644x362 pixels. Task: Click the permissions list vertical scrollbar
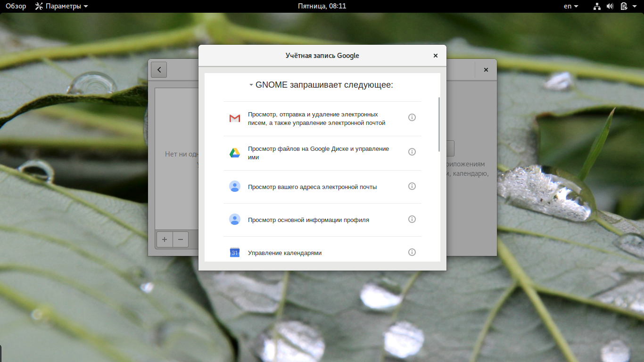(x=439, y=124)
